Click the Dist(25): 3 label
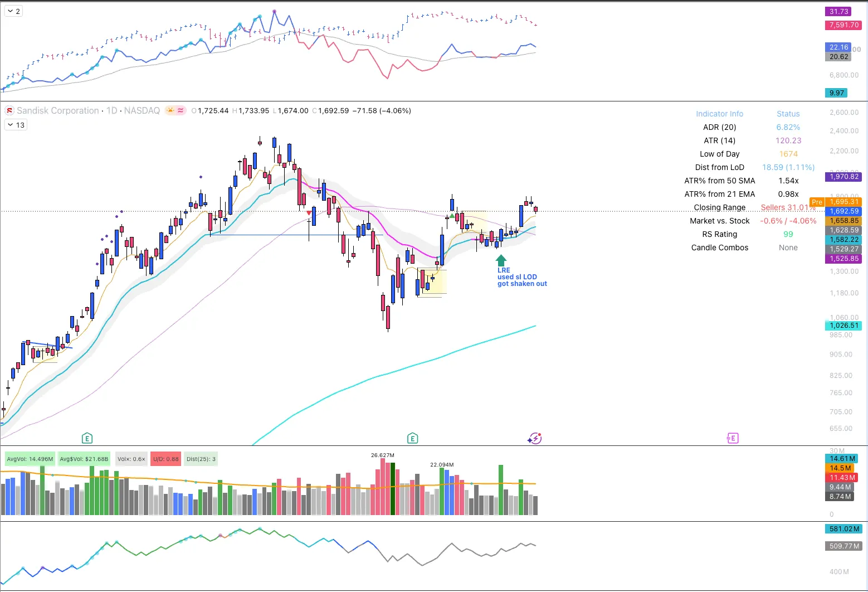This screenshot has width=868, height=592. [x=201, y=459]
